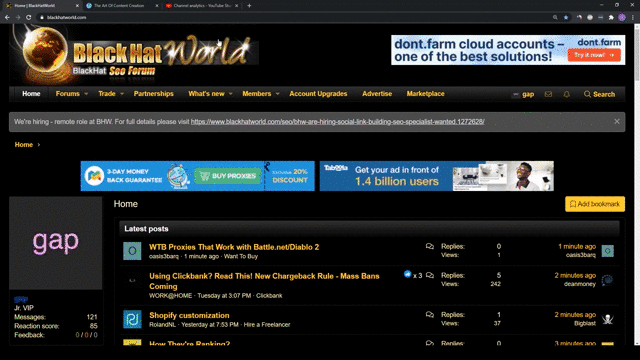This screenshot has height=360, width=640.
Task: Open the Chrome three-dot menu
Action: tap(633, 18)
